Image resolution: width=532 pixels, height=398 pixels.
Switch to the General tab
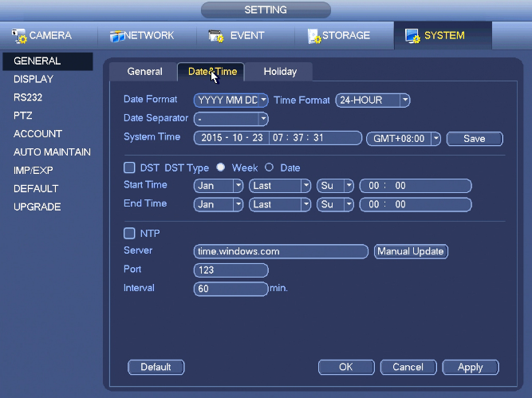click(144, 72)
